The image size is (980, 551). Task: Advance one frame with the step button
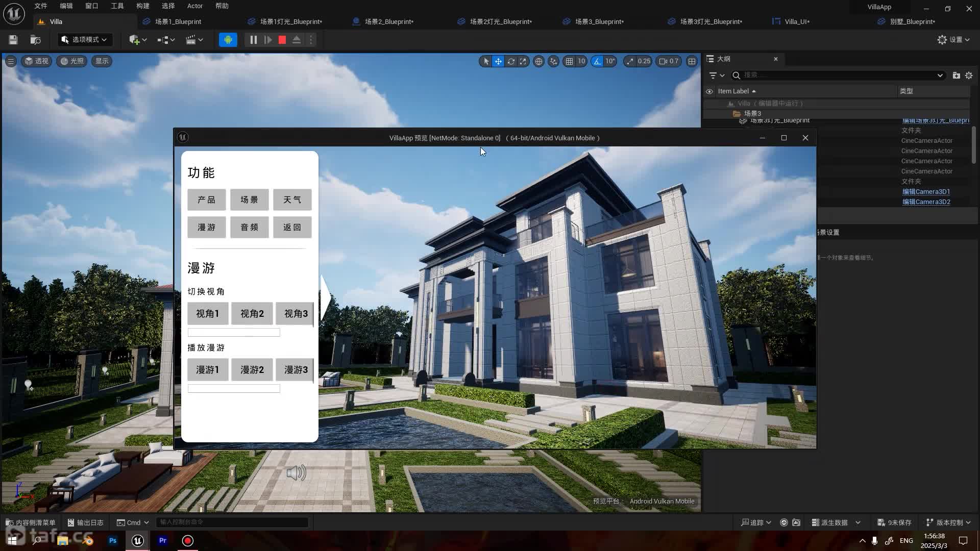(x=268, y=40)
